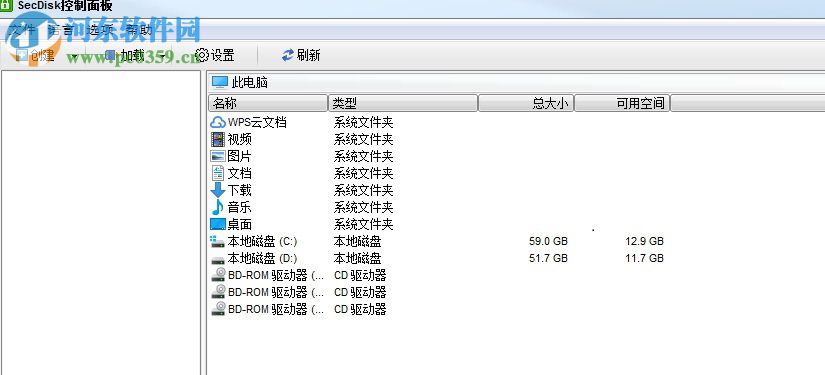Open the 文件 menu
825x375 pixels.
23,29
